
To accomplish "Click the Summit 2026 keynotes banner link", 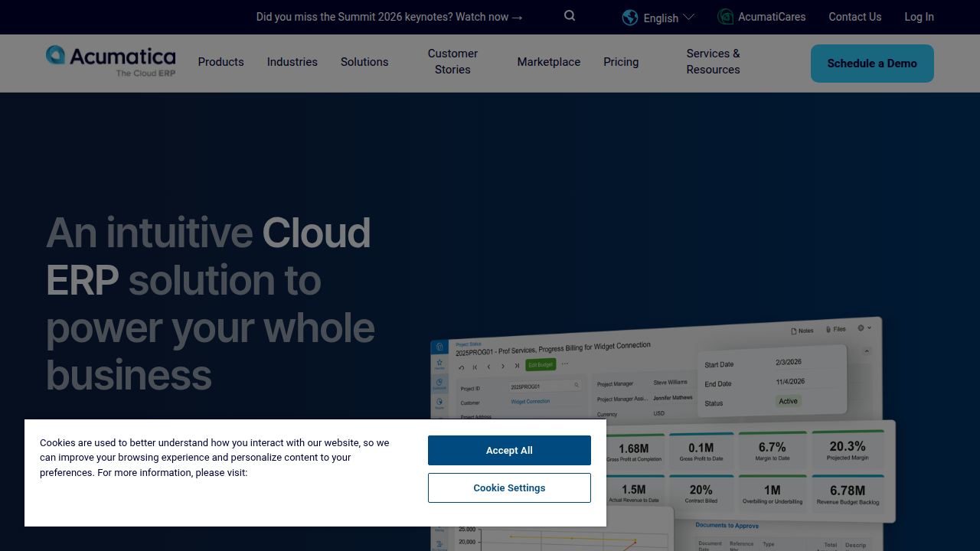I will click(x=390, y=17).
